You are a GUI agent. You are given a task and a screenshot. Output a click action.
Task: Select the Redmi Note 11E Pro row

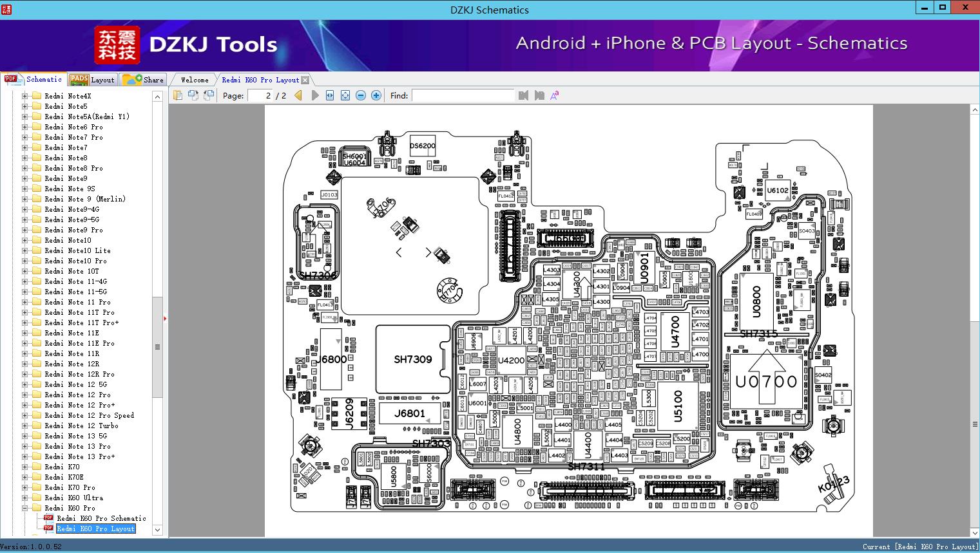click(x=79, y=343)
